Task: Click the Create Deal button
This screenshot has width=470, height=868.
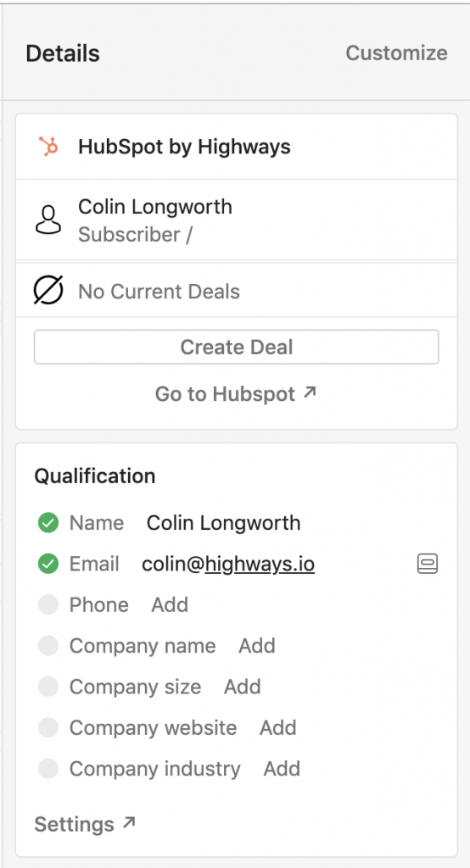Action: (x=236, y=347)
